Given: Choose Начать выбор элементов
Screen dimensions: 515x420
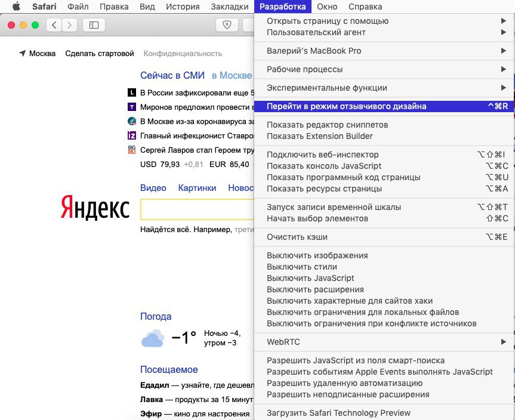Looking at the screenshot, I should (x=384, y=218).
